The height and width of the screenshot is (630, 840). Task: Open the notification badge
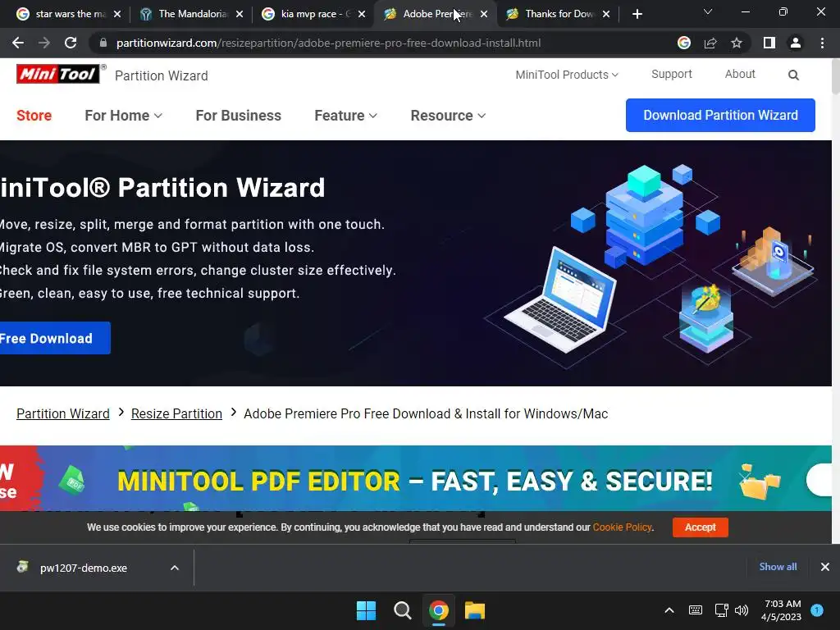pyautogui.click(x=817, y=610)
